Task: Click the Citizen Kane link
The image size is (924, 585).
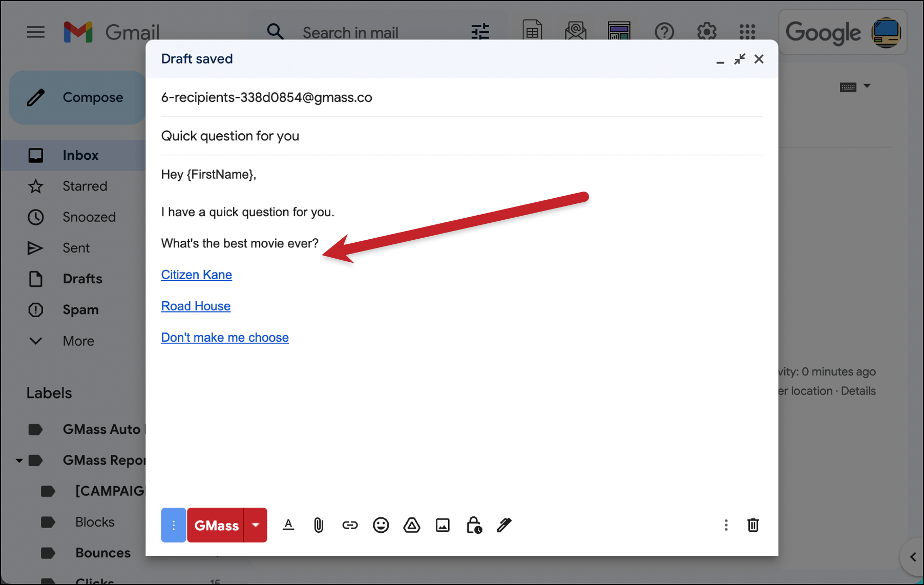Action: coord(197,275)
